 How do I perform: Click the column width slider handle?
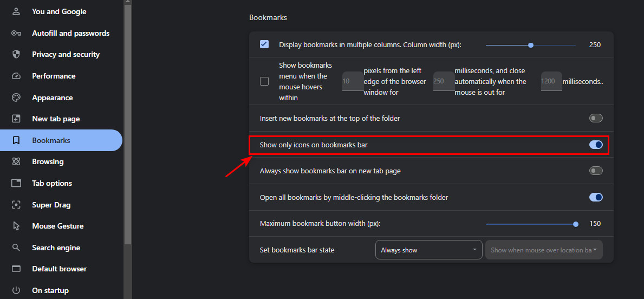coord(531,45)
